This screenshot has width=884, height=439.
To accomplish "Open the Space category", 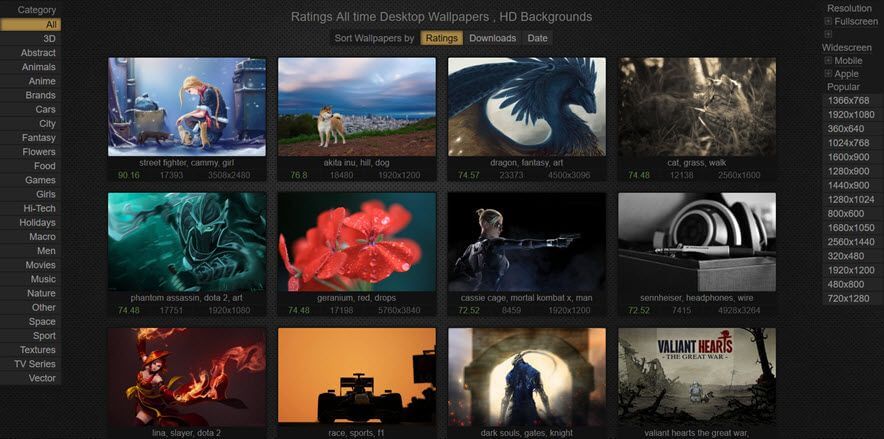I will click(30, 322).
